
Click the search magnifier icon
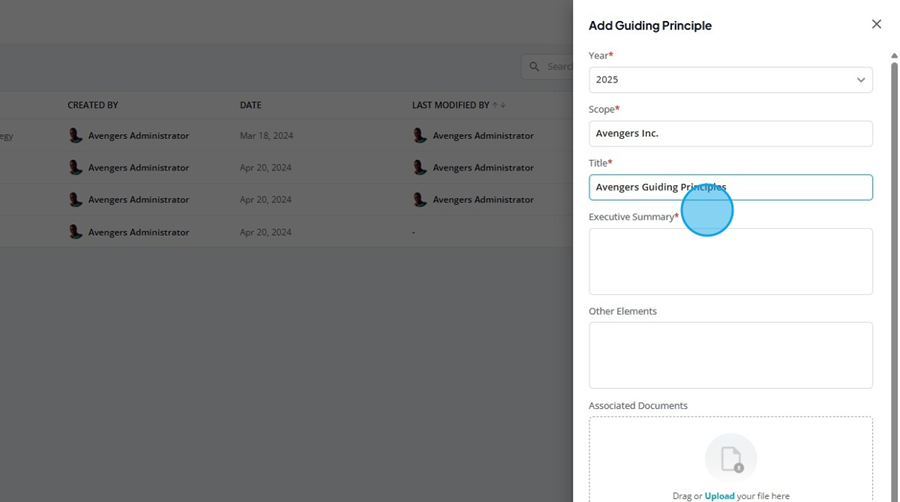(534, 67)
